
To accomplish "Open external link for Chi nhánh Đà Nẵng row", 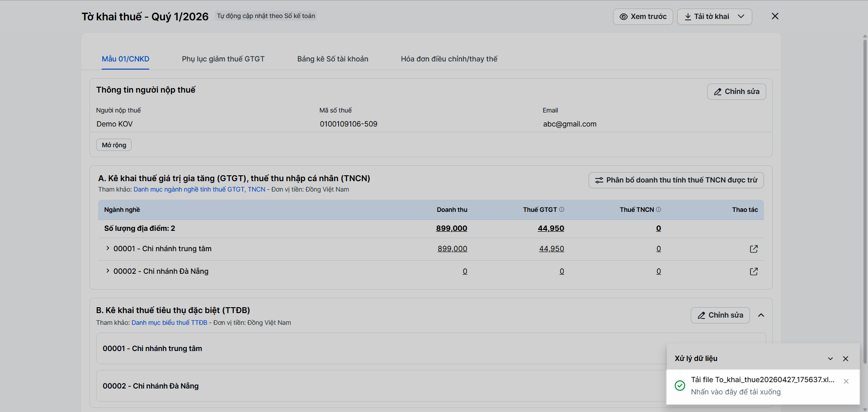I will 754,272.
